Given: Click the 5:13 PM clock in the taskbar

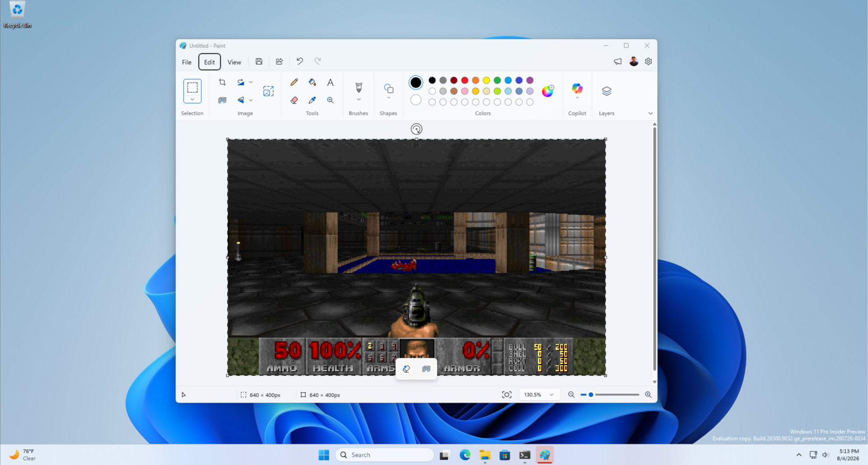Looking at the screenshot, I should tap(849, 451).
